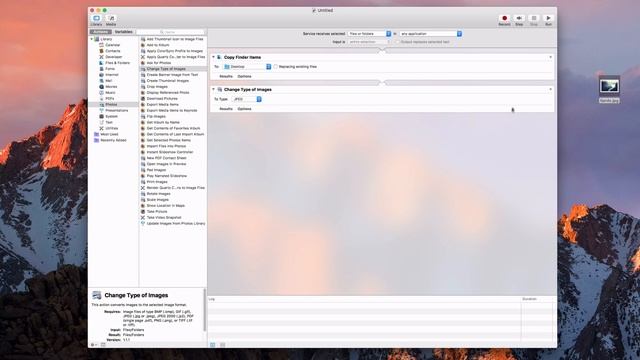Click the Stop toolbar button
The image size is (640, 360).
pos(534,18)
